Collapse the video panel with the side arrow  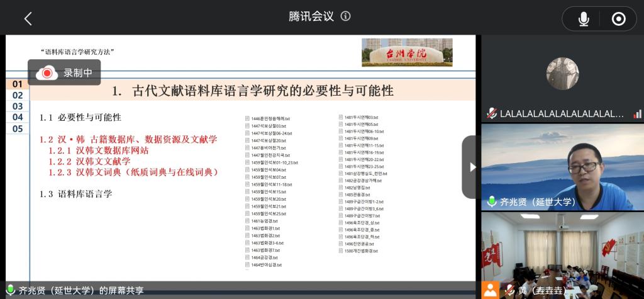point(472,167)
